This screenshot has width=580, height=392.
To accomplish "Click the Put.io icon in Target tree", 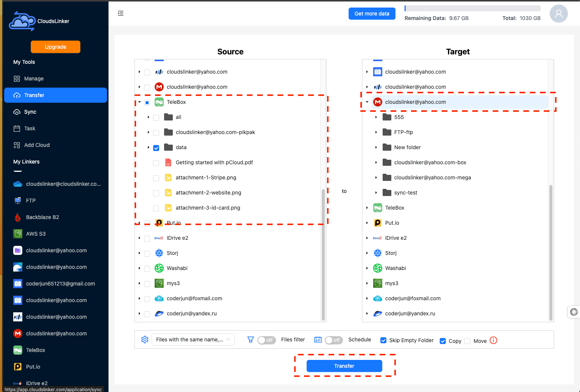I will (x=378, y=223).
